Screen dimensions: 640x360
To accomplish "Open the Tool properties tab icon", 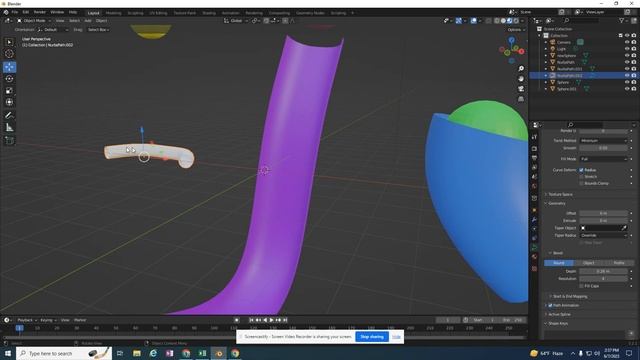I will point(534,137).
